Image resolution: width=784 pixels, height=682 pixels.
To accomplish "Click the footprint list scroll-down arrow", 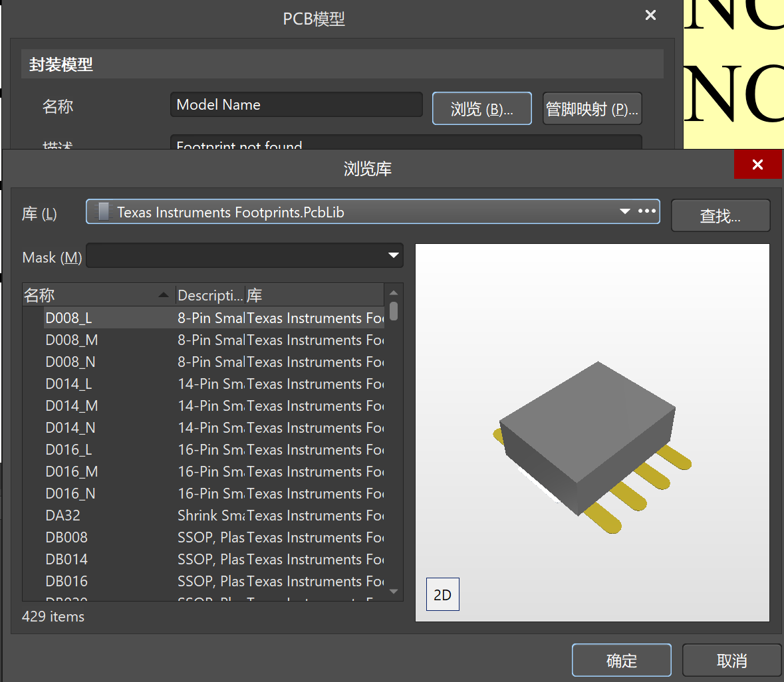I will pos(394,591).
